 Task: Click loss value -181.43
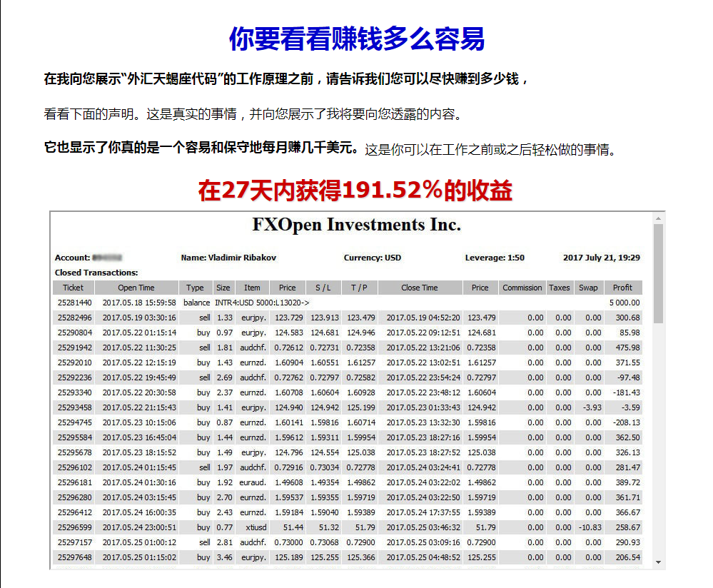(x=627, y=393)
